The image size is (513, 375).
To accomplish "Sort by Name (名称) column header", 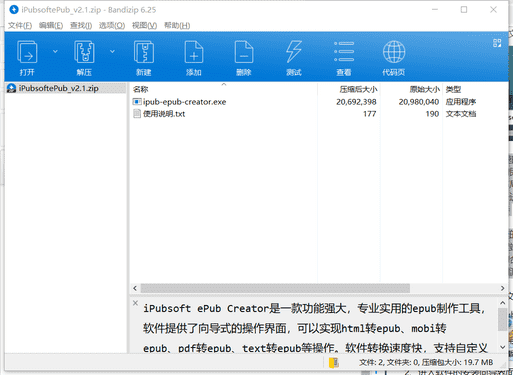I will [x=140, y=89].
